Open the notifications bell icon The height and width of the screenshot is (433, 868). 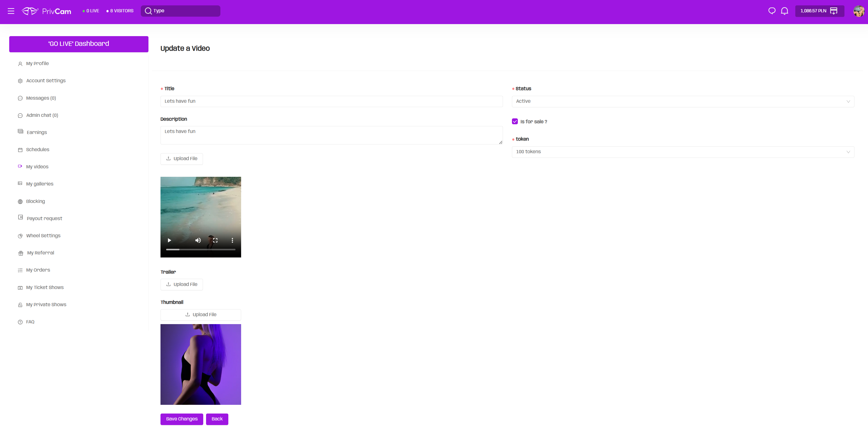coord(785,11)
